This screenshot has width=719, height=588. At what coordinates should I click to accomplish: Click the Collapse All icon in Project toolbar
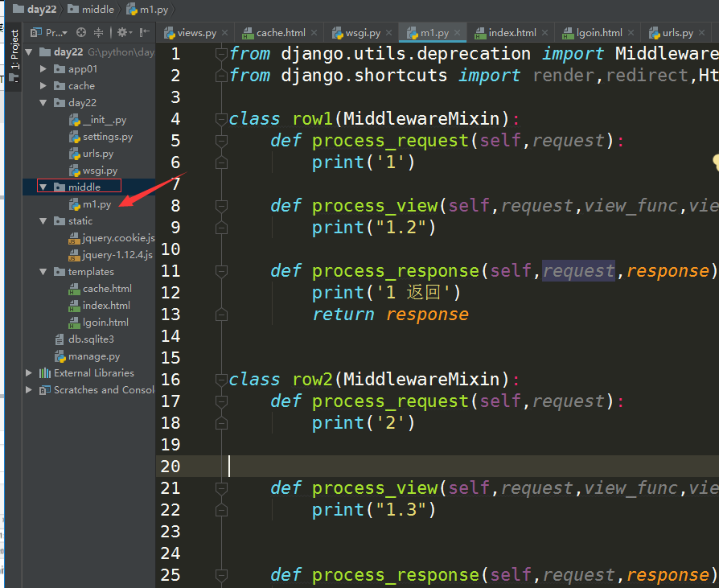point(99,32)
